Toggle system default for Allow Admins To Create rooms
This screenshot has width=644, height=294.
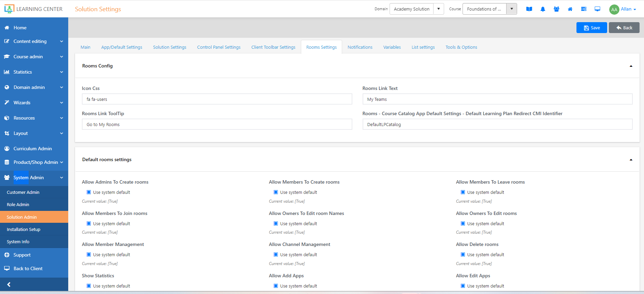point(89,192)
